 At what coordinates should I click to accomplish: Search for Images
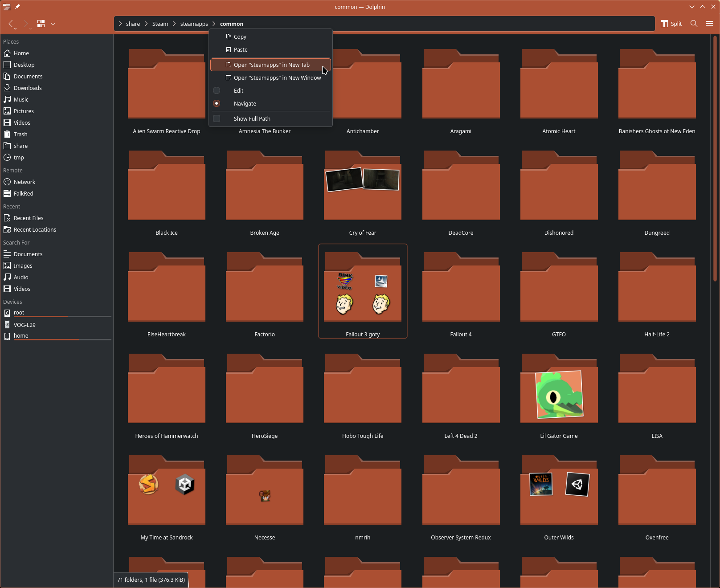[57, 265]
